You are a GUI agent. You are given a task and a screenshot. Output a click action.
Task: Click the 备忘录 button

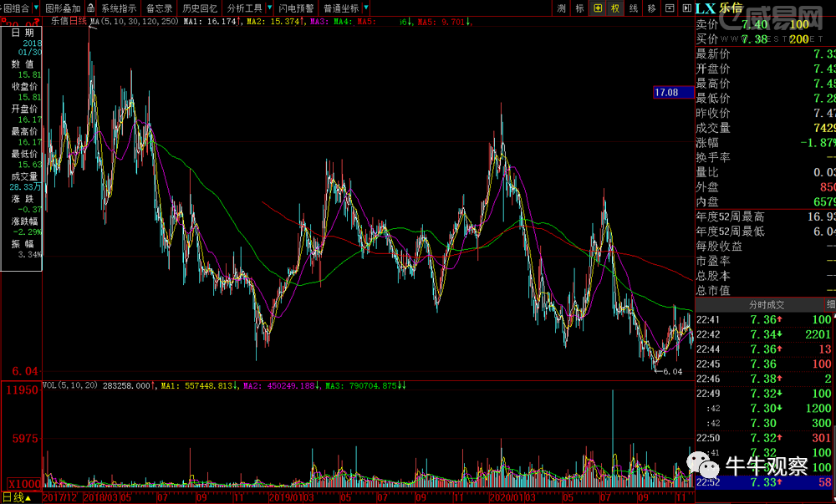[159, 8]
